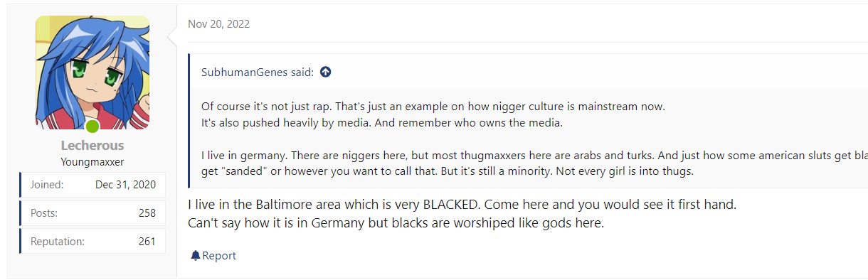Click the Posts label in the user stats
868x280 pixels.
coord(44,213)
